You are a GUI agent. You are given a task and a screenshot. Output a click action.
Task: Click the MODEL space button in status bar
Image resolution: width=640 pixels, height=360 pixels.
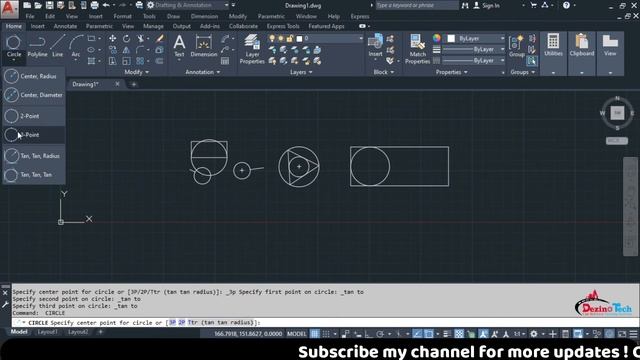(296, 334)
